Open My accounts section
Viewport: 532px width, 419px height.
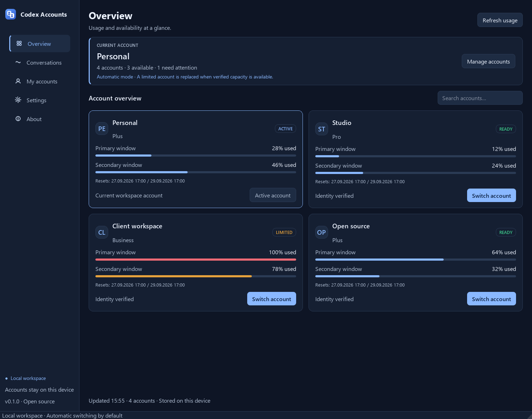tap(40, 81)
